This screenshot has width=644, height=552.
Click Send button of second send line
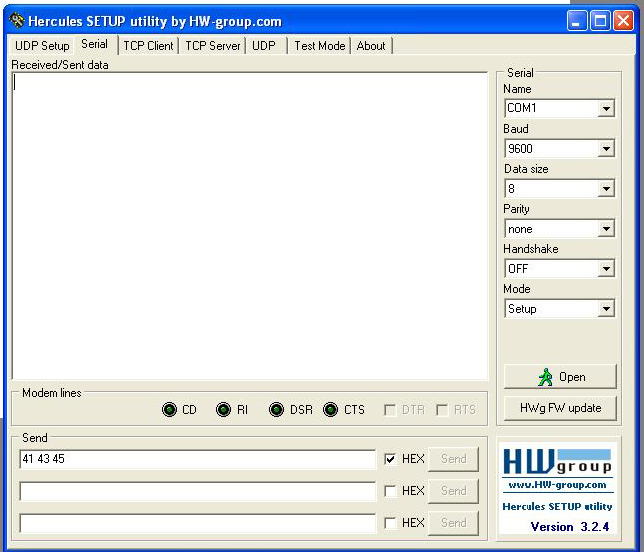click(453, 491)
